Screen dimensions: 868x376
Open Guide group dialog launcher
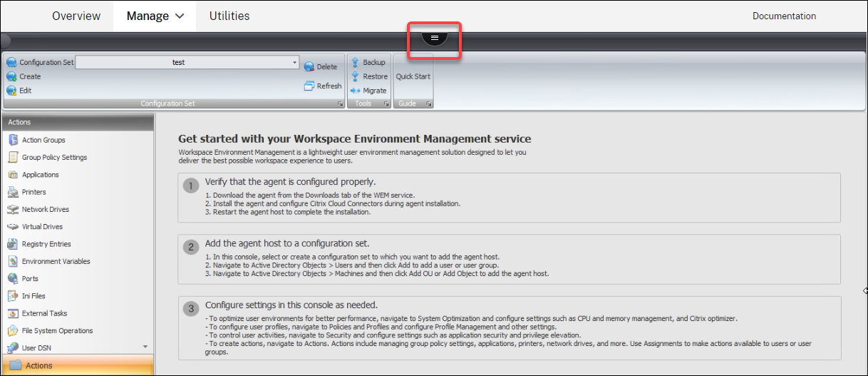click(x=429, y=104)
